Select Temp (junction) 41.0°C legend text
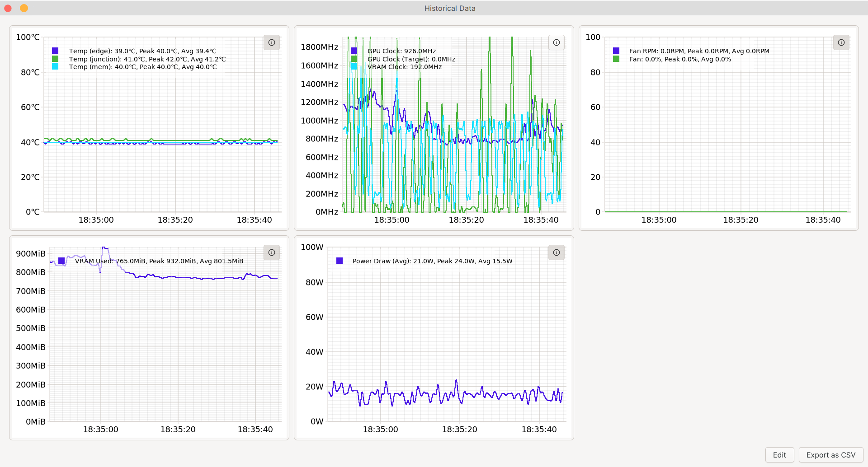 click(x=147, y=59)
